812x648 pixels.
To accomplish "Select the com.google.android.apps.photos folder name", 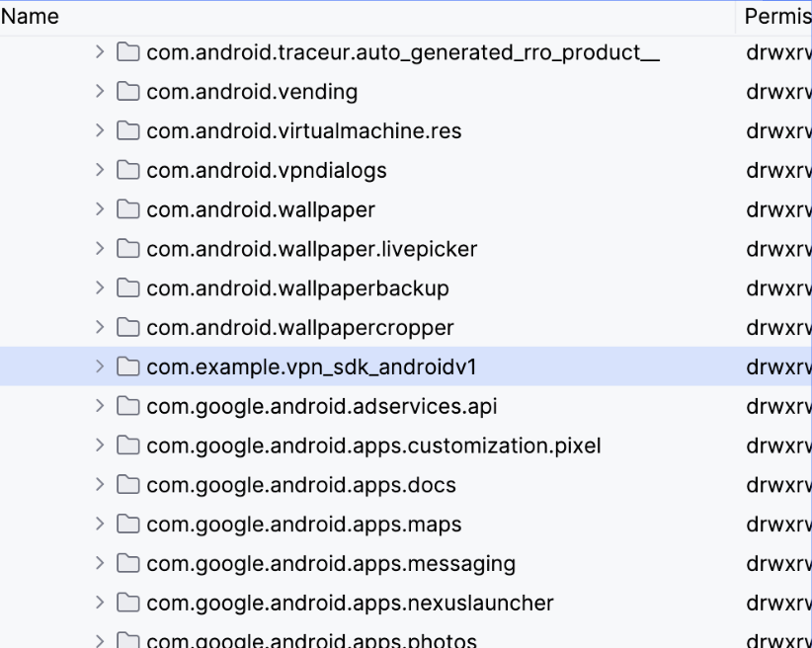I will [311, 639].
